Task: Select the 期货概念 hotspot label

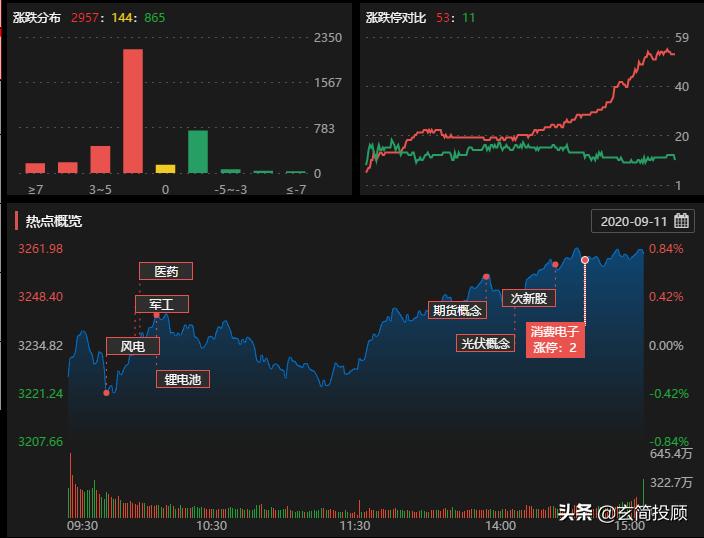Action: (x=458, y=310)
